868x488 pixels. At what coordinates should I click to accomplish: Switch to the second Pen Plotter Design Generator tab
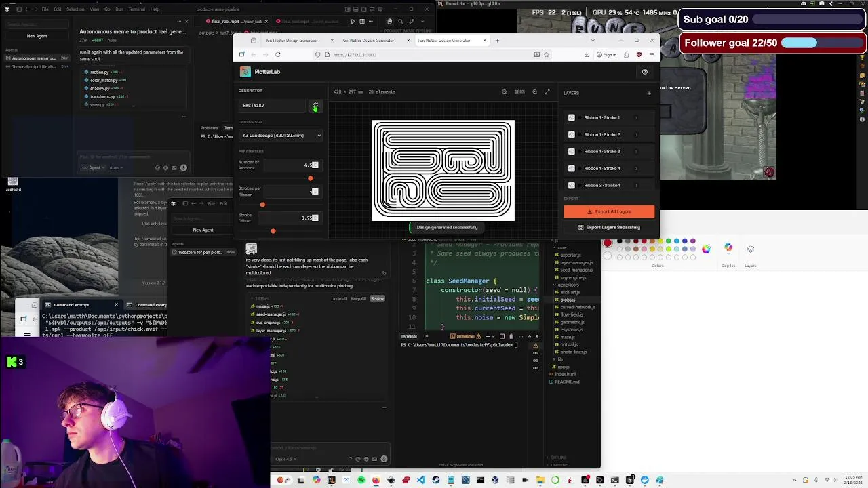[x=367, y=41]
